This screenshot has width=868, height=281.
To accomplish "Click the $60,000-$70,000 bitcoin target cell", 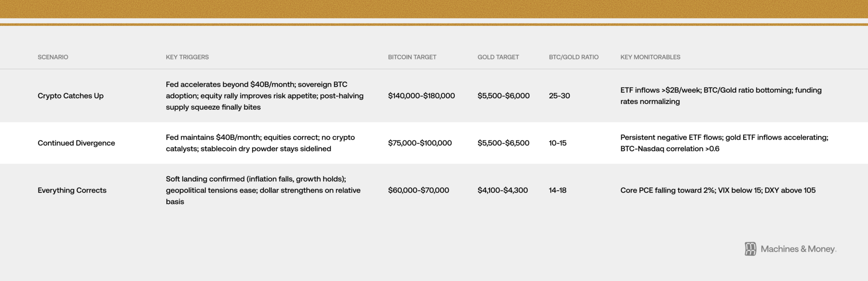I will tap(419, 190).
